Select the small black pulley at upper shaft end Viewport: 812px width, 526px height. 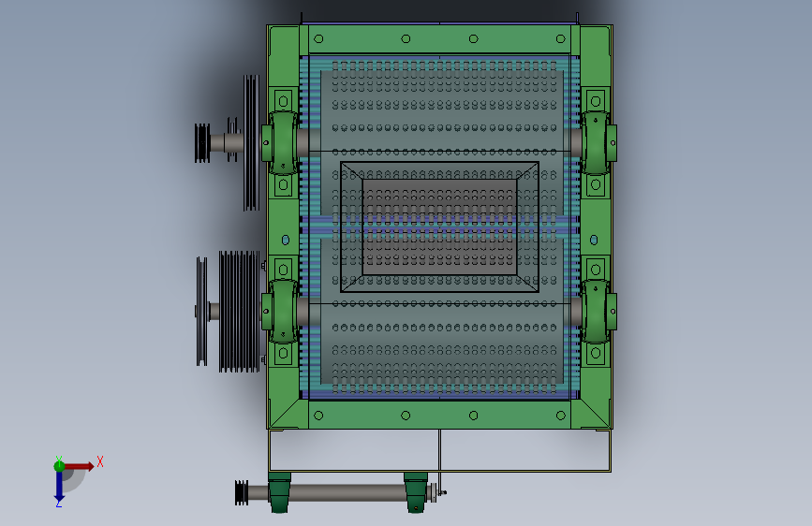click(x=202, y=143)
